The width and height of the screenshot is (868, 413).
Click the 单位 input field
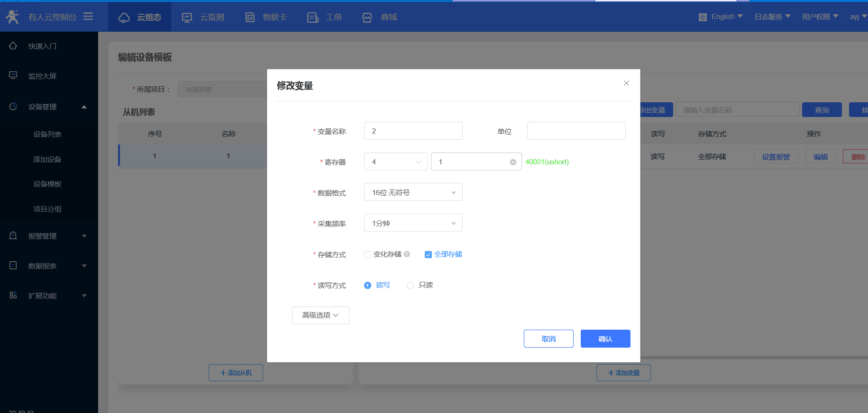tap(576, 131)
